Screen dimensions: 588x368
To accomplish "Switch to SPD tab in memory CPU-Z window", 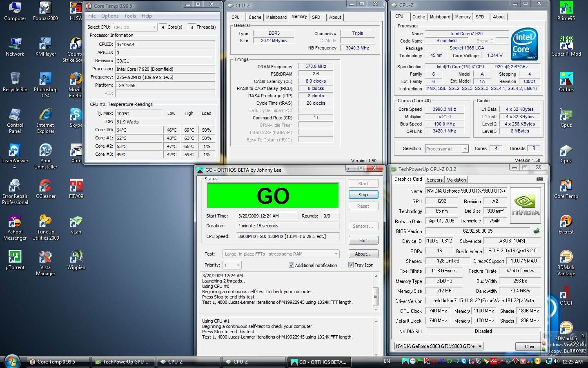I will (x=316, y=17).
